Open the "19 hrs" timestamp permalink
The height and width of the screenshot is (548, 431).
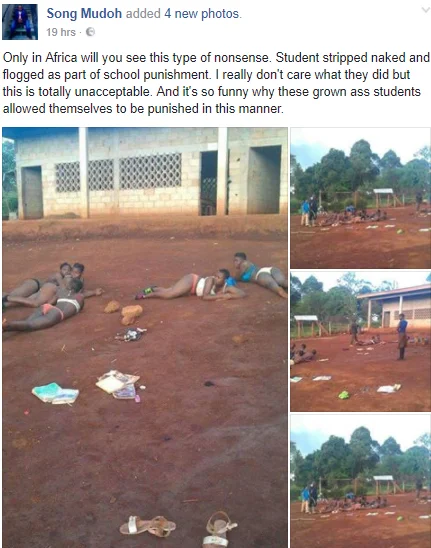click(x=61, y=32)
